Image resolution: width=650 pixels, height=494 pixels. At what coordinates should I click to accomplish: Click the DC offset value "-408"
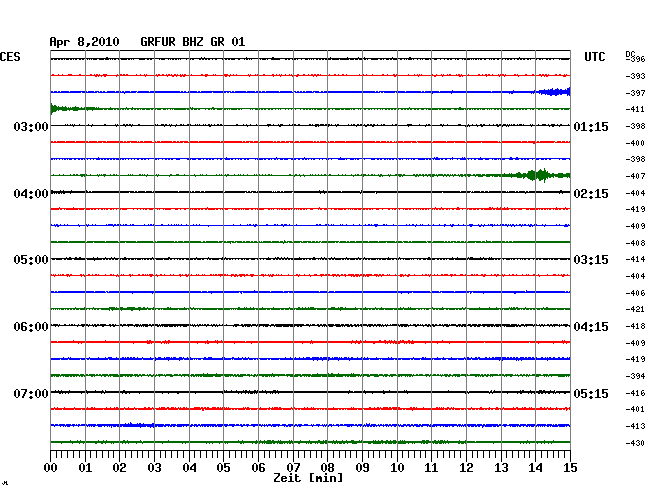pos(635,243)
